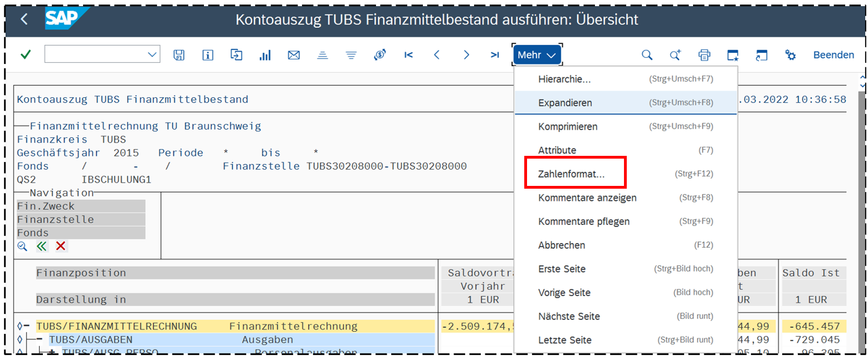Click the Beenden button
The height and width of the screenshot is (359, 868).
[833, 55]
